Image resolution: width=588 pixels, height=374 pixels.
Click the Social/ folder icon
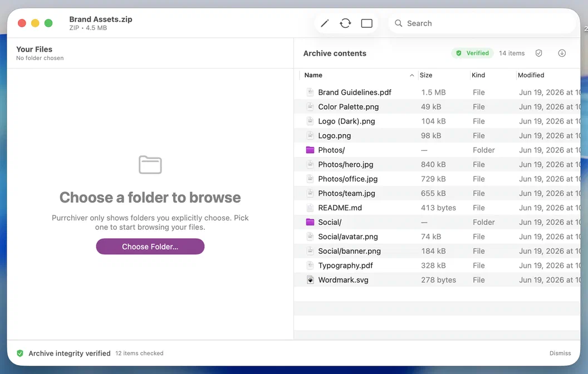click(x=310, y=222)
